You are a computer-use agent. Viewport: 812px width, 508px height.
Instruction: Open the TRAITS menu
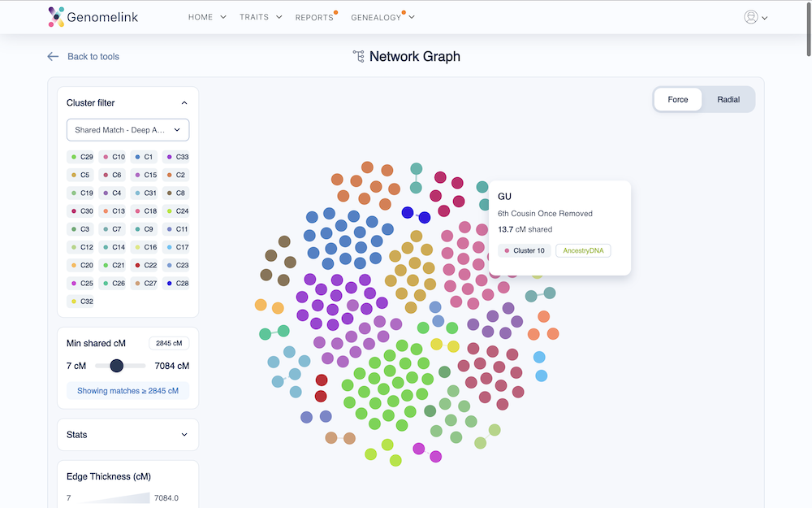tap(253, 17)
